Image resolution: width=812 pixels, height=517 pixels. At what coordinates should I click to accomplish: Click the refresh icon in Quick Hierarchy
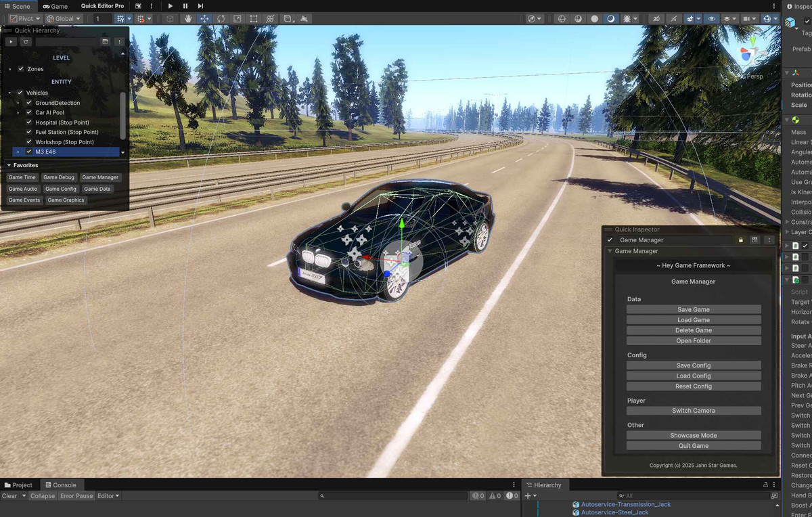26,42
